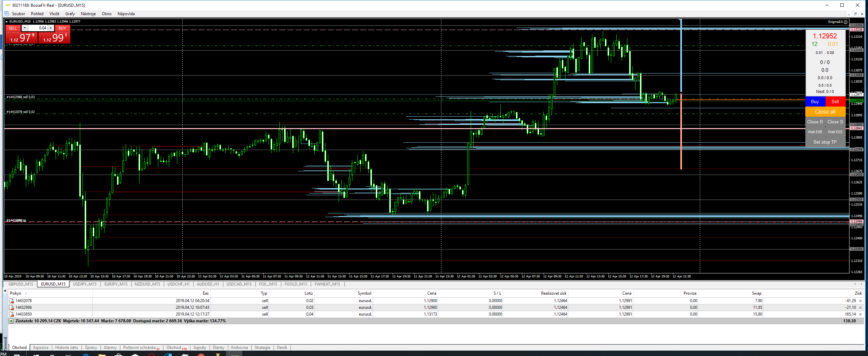Click the lot volume input field

click(x=38, y=28)
